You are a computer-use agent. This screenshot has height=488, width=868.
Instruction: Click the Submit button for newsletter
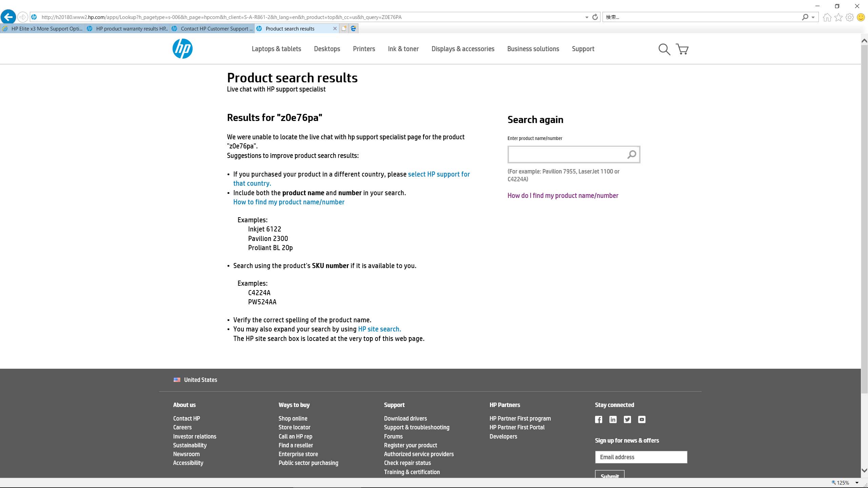pyautogui.click(x=610, y=474)
